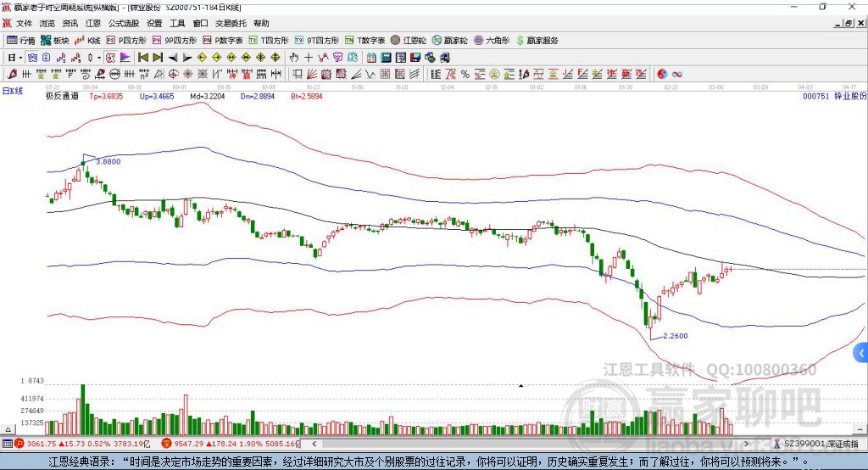The height and width of the screenshot is (470, 868).
Task: Jump to last bar with green skip-end arrow
Action: click(x=158, y=58)
